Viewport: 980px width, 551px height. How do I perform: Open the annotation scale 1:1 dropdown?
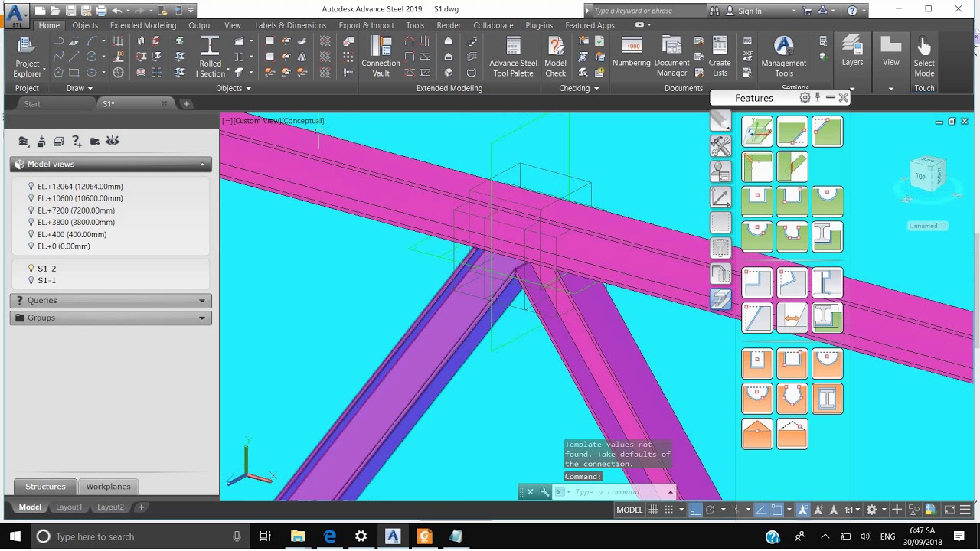coord(852,510)
